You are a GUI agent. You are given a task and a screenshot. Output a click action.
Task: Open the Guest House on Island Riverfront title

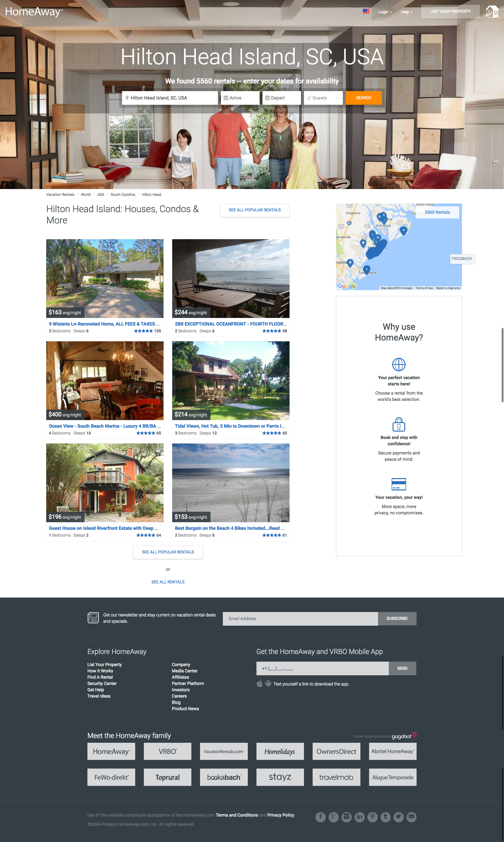(104, 528)
